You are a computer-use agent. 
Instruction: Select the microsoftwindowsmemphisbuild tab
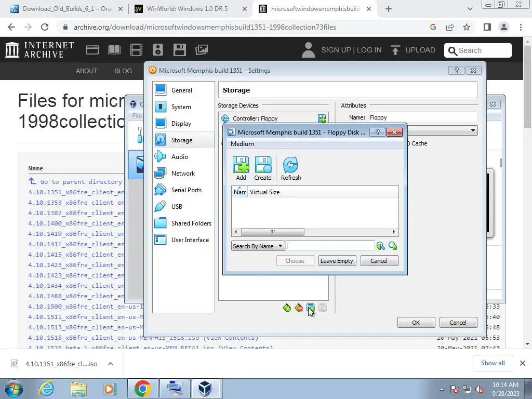tap(315, 9)
